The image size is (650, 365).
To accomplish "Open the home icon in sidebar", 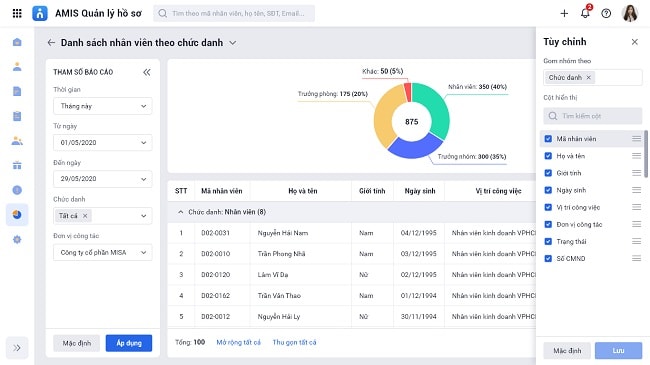I will (17, 42).
